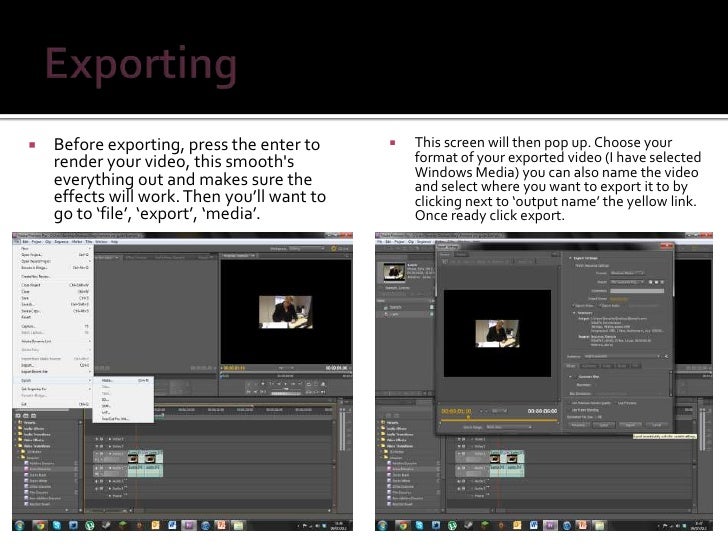Image resolution: width=728 pixels, height=546 pixels.
Task: Open the Format dropdown in Export Settings
Action: (x=627, y=273)
